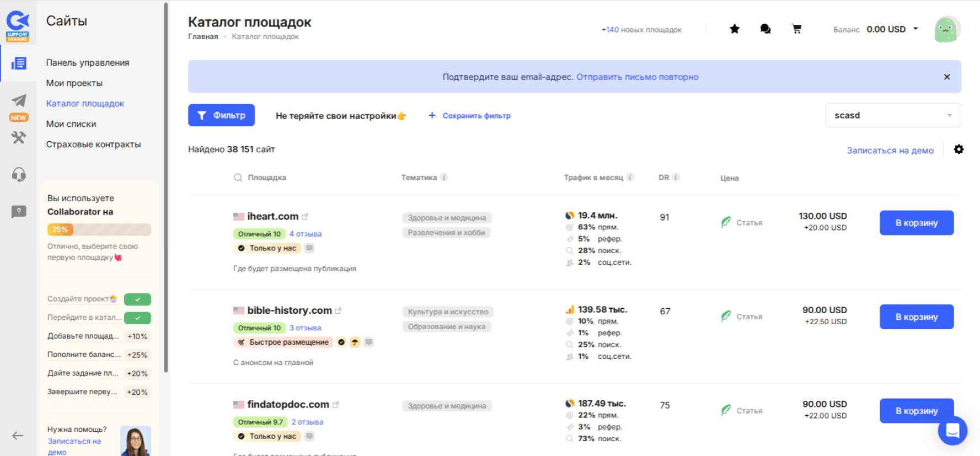Click the green check beside Перейдите в катал...
The height and width of the screenshot is (456, 980).
point(137,318)
